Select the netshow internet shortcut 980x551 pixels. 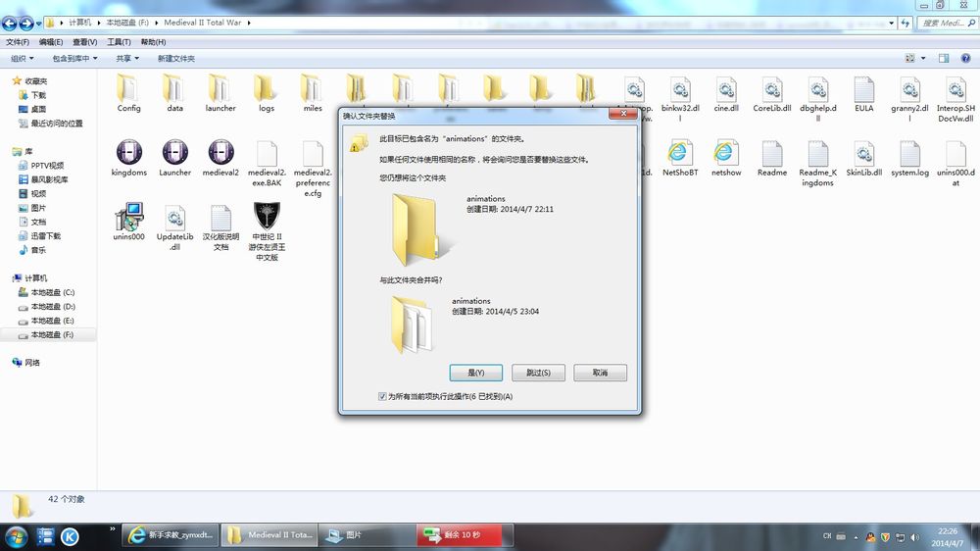point(726,158)
